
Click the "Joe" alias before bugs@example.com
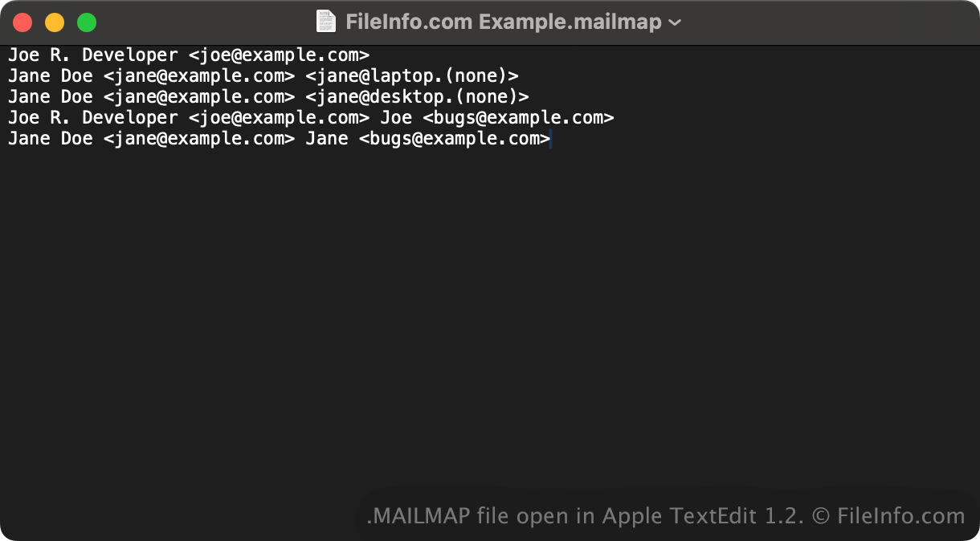point(396,118)
